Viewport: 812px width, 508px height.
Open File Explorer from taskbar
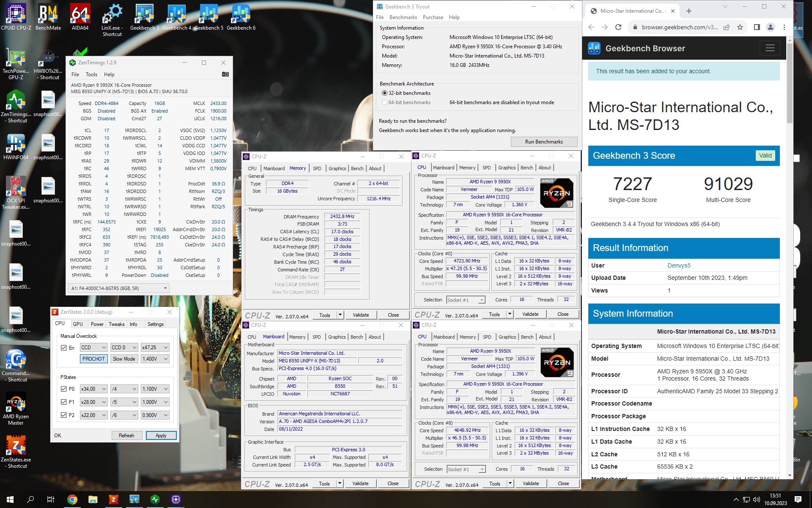click(93, 500)
